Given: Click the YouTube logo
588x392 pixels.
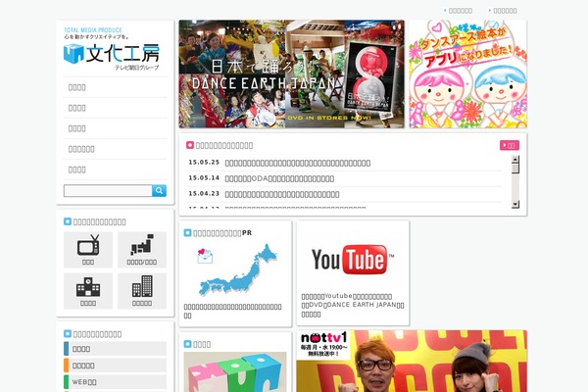Looking at the screenshot, I should [x=353, y=260].
